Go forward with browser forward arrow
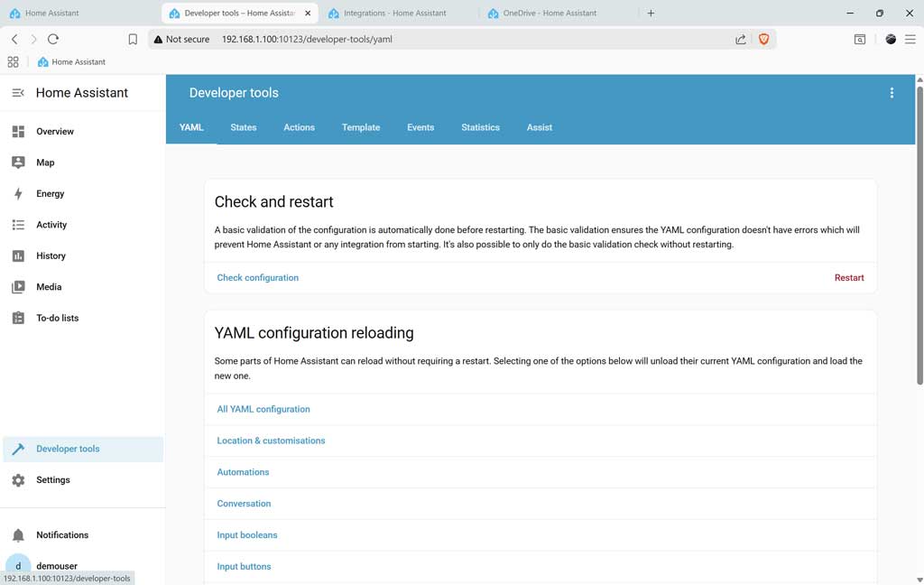Viewport: 924px width, 585px height. (x=33, y=39)
